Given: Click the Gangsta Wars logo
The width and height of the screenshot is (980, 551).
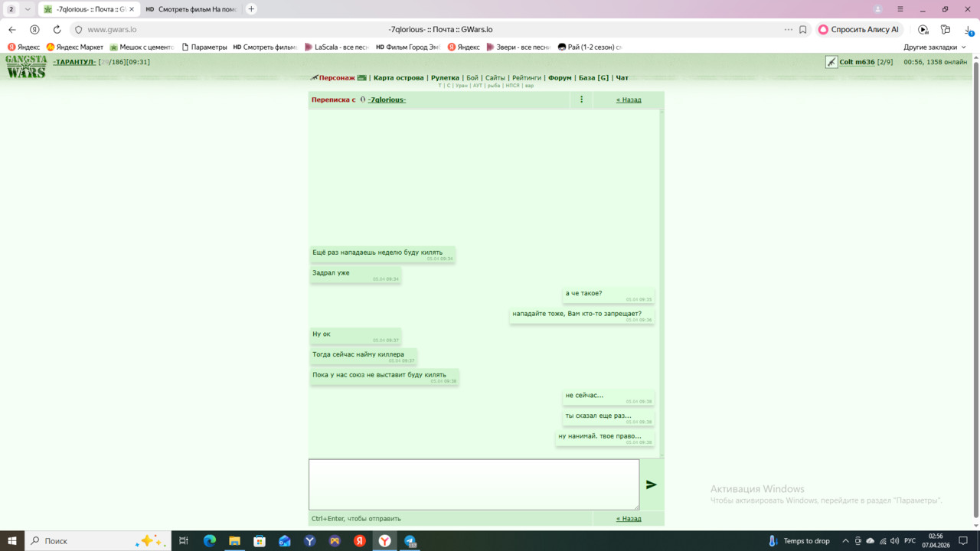Looking at the screenshot, I should (26, 67).
